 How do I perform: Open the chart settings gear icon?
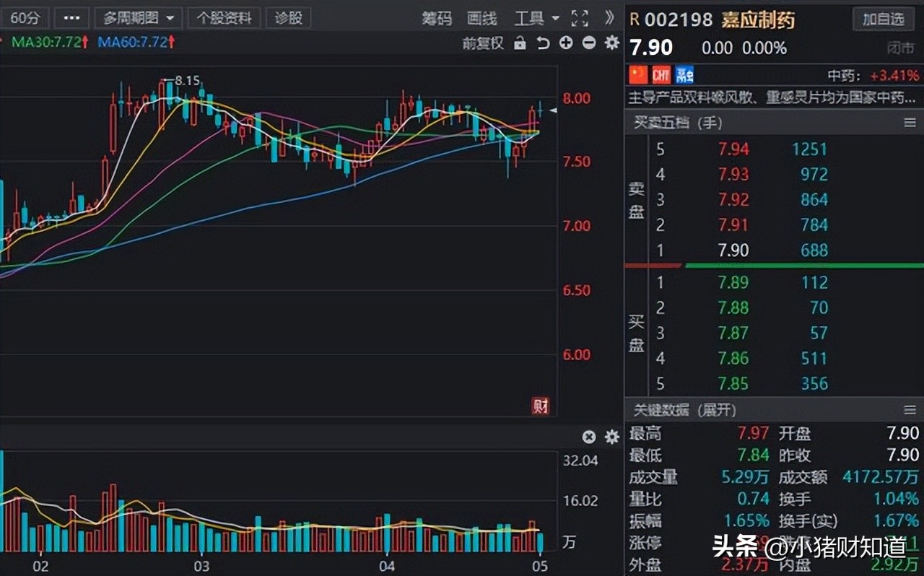point(611,43)
